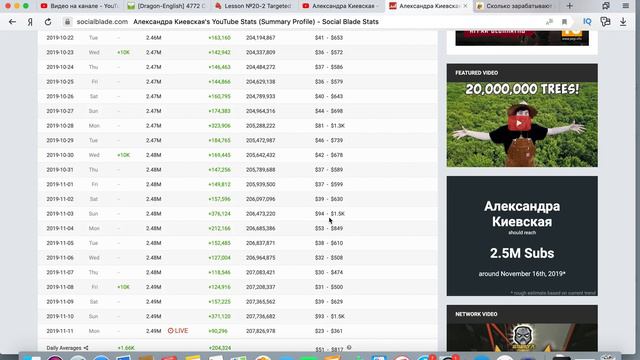Click total views 207,826,978
This screenshot has width=640, height=360.
coord(260,331)
